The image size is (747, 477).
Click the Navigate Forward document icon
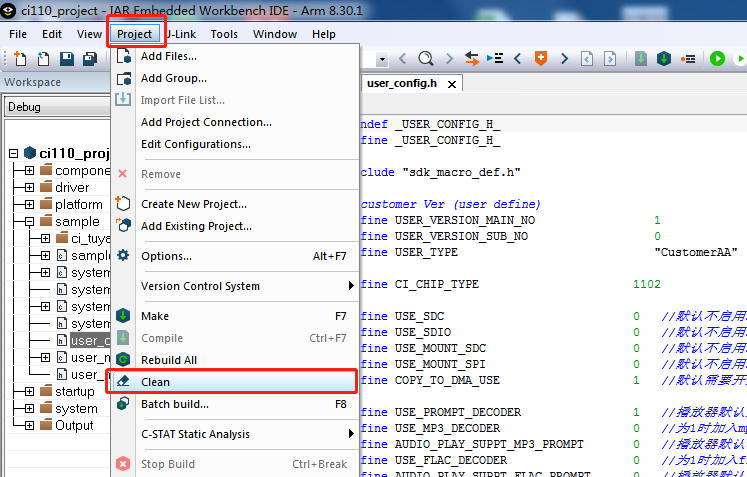click(610, 59)
